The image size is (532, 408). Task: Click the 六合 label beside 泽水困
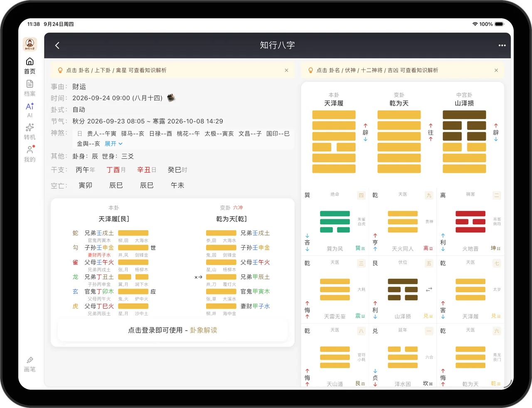pyautogui.click(x=429, y=357)
